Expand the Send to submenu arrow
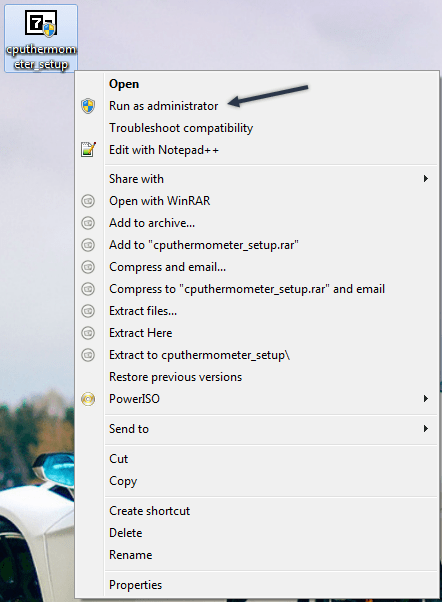The height and width of the screenshot is (602, 442). pos(425,428)
